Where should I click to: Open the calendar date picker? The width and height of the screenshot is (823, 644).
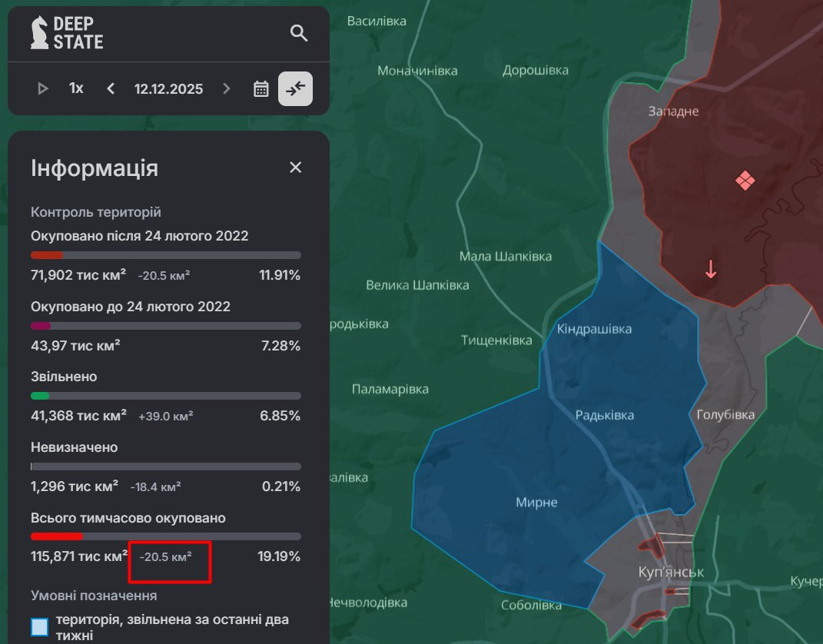pos(261,88)
